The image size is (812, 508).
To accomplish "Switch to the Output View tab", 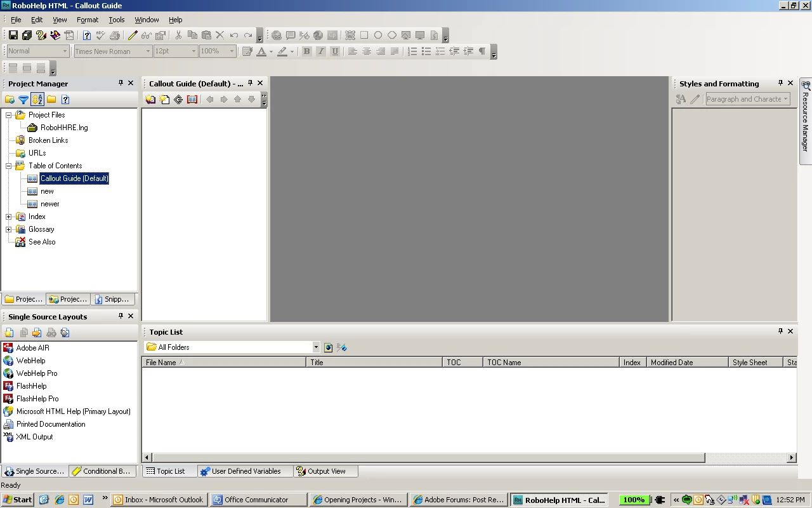I will pos(326,471).
